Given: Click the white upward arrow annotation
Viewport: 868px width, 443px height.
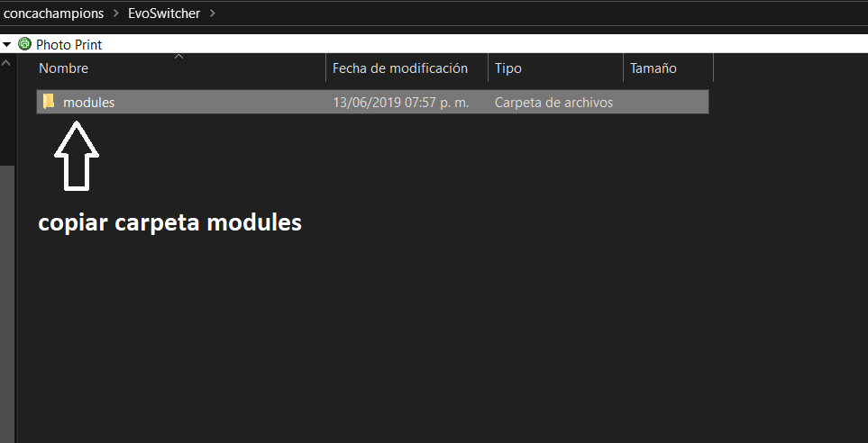Looking at the screenshot, I should pos(77,156).
